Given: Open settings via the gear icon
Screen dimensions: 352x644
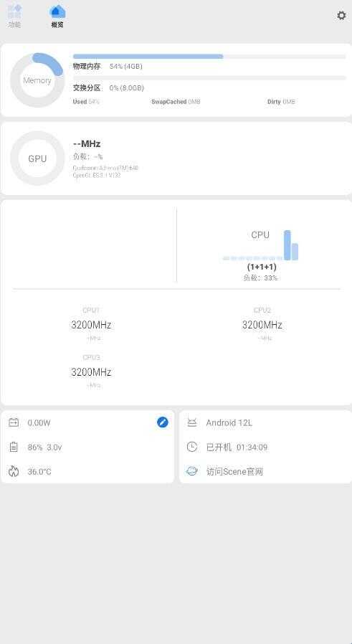Looking at the screenshot, I should tap(341, 16).
